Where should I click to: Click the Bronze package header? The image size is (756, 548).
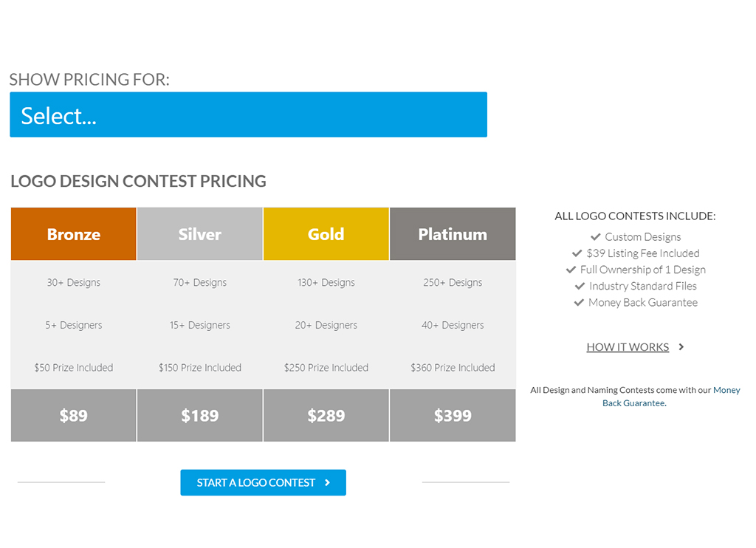[x=74, y=234]
